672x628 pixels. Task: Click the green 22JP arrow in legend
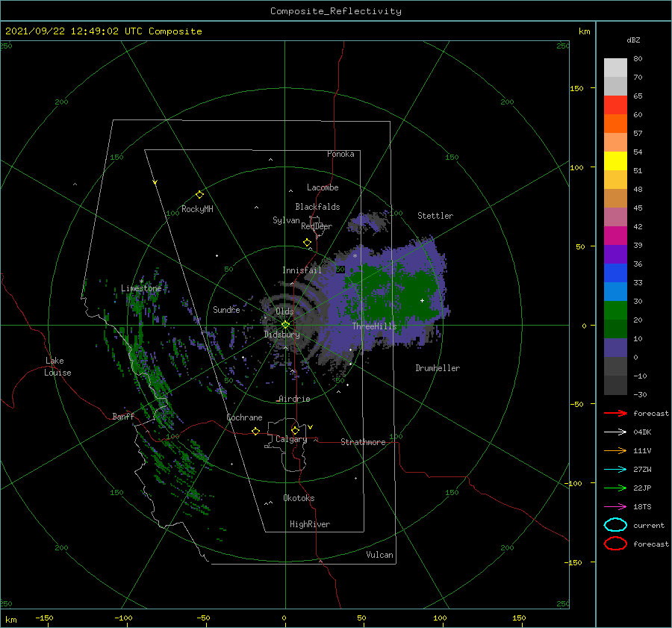[615, 488]
